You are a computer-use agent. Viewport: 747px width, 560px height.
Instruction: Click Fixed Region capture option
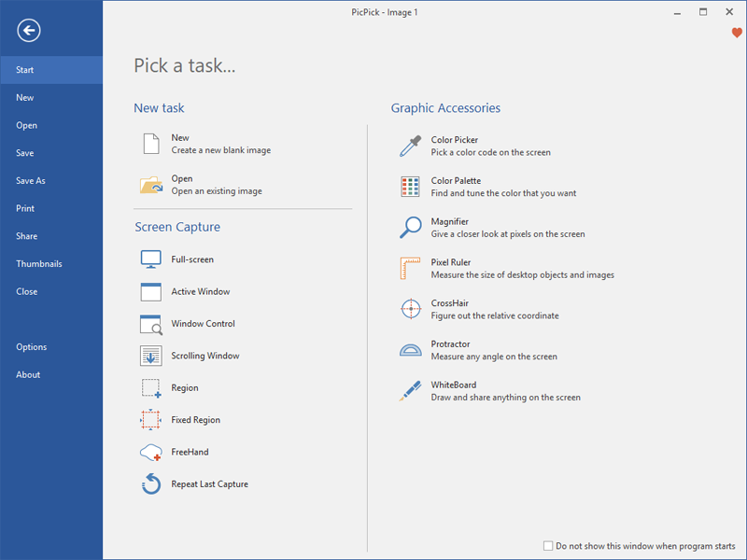point(195,420)
